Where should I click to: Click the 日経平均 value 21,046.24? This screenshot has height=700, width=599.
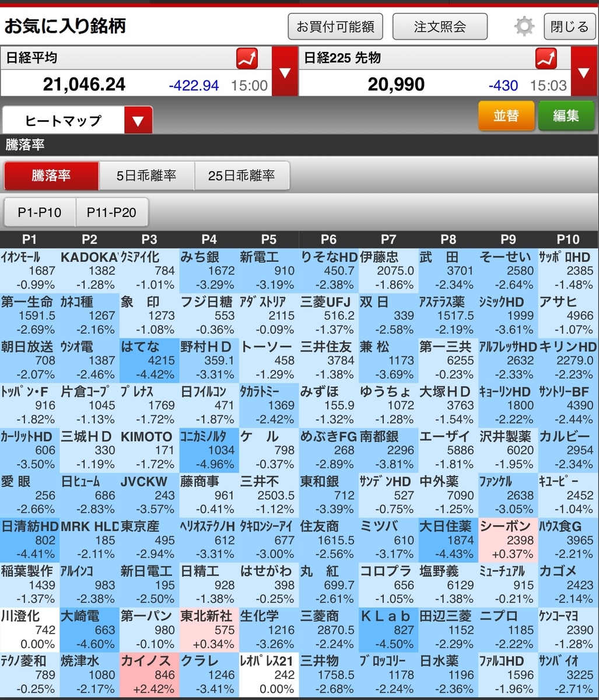84,85
